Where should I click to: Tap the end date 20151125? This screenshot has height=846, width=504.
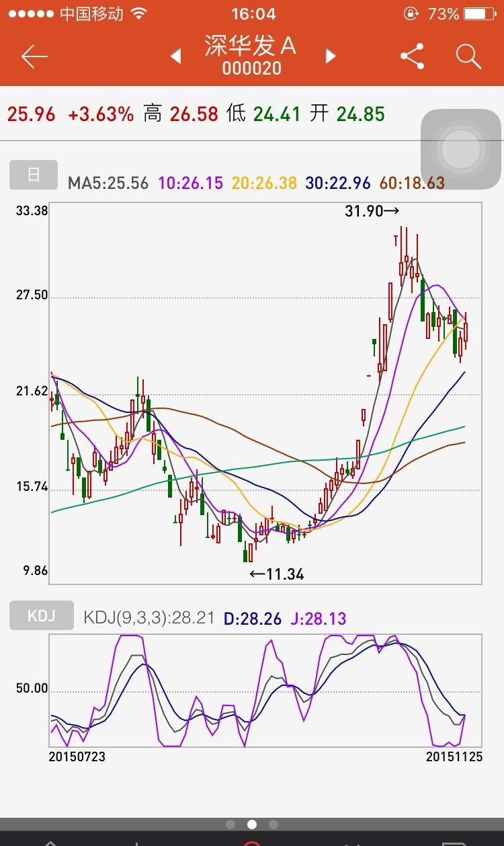point(454,757)
